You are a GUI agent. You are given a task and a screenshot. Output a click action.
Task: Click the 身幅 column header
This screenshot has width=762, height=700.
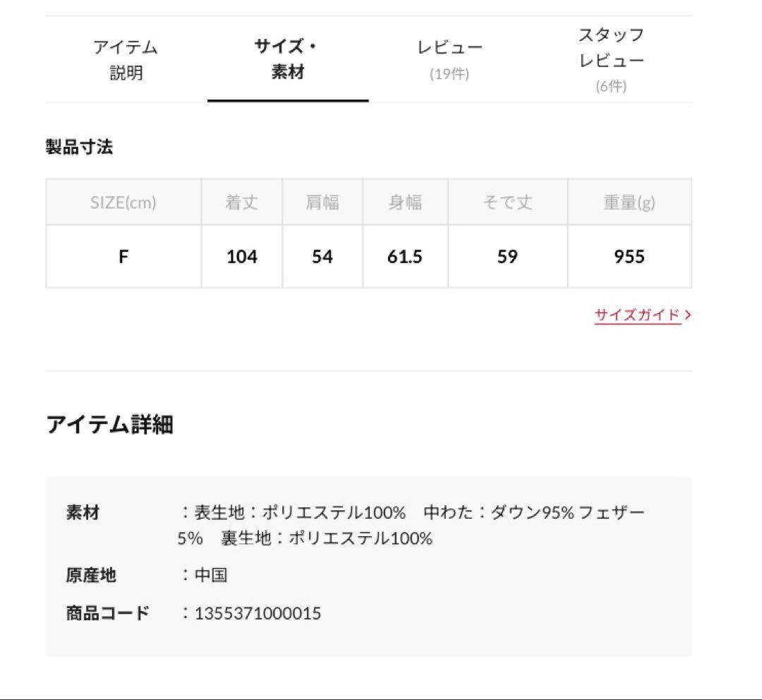pyautogui.click(x=404, y=202)
